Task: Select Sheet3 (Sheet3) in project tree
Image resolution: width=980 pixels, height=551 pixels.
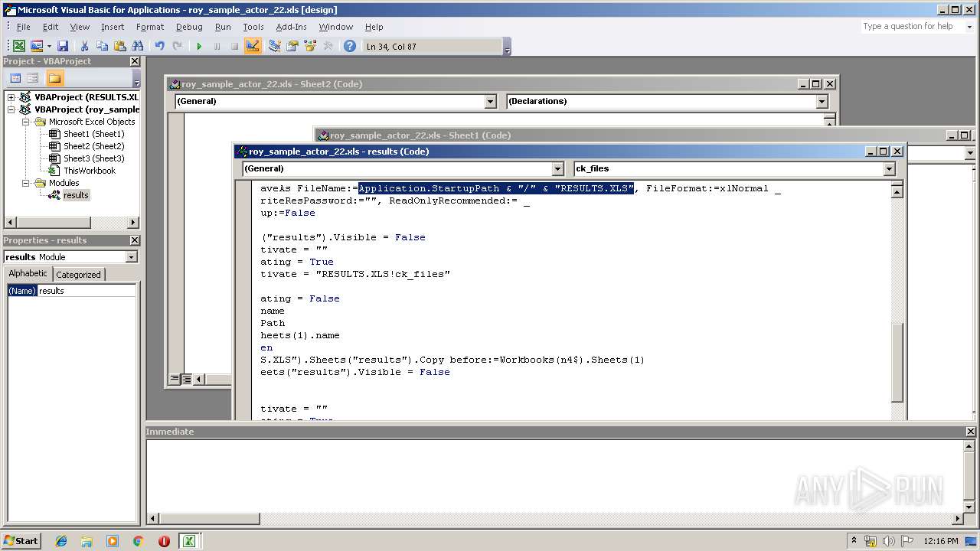Action: click(93, 158)
